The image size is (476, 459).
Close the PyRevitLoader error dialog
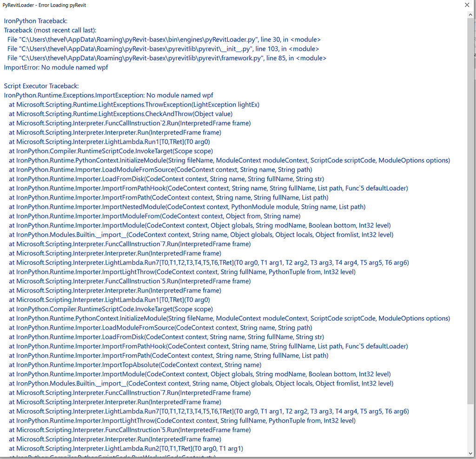click(x=467, y=5)
